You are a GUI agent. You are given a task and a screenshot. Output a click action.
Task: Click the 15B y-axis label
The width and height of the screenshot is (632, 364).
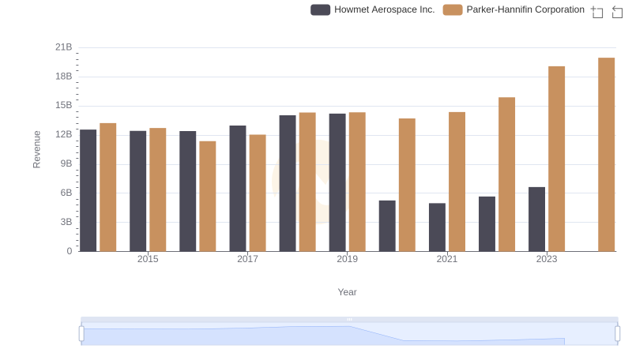click(64, 105)
